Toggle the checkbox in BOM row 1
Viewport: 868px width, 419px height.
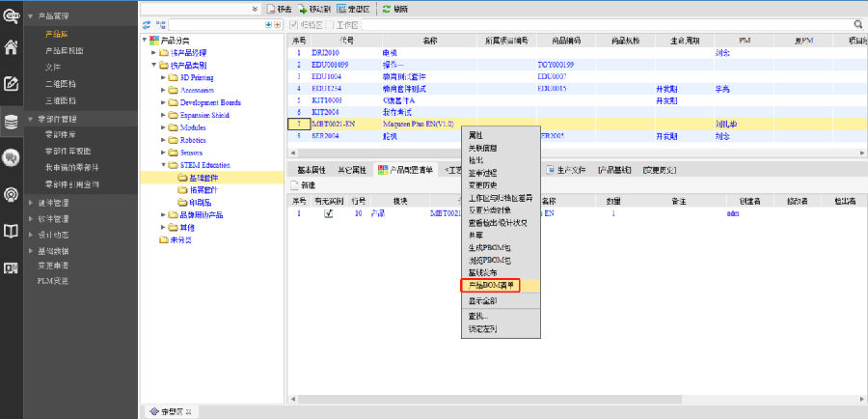coord(329,213)
